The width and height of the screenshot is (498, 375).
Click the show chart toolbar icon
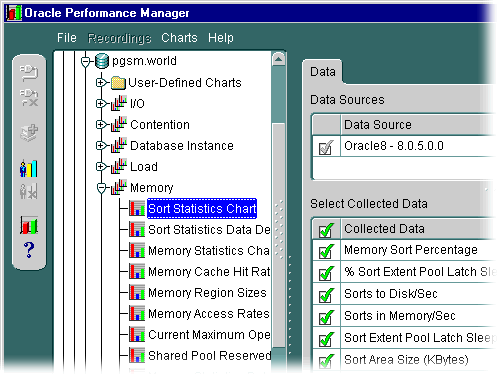coord(29,224)
